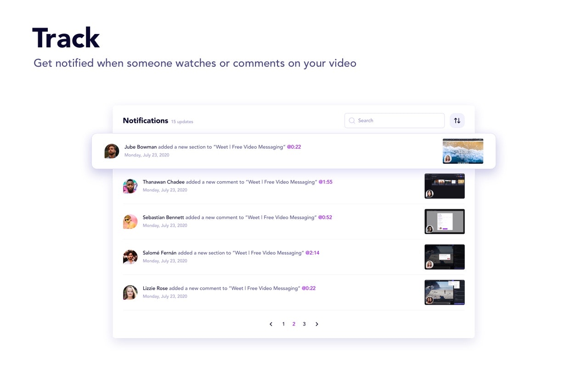
Task: Click the search magnifier icon
Action: pyautogui.click(x=351, y=120)
